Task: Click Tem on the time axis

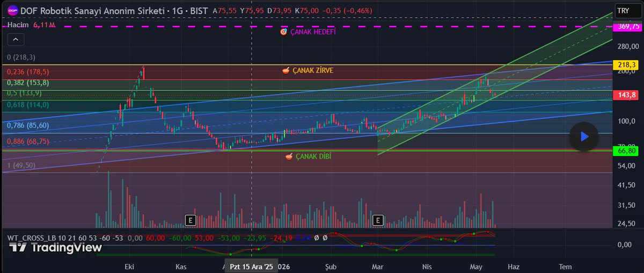Action: pyautogui.click(x=565, y=267)
